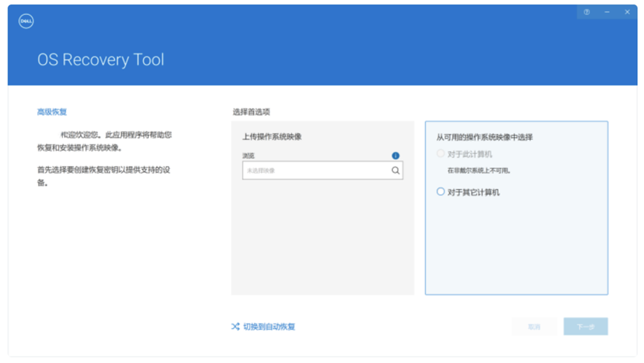Click the 高级恢复 heading link
The image size is (644, 363).
[x=52, y=112]
